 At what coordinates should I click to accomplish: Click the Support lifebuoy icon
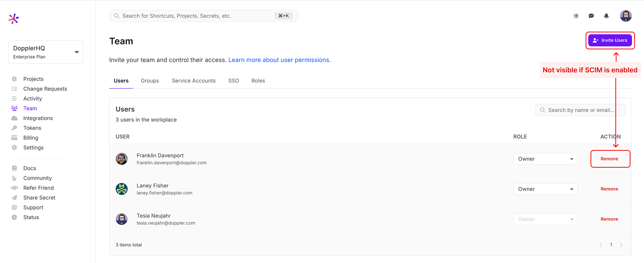[14, 207]
